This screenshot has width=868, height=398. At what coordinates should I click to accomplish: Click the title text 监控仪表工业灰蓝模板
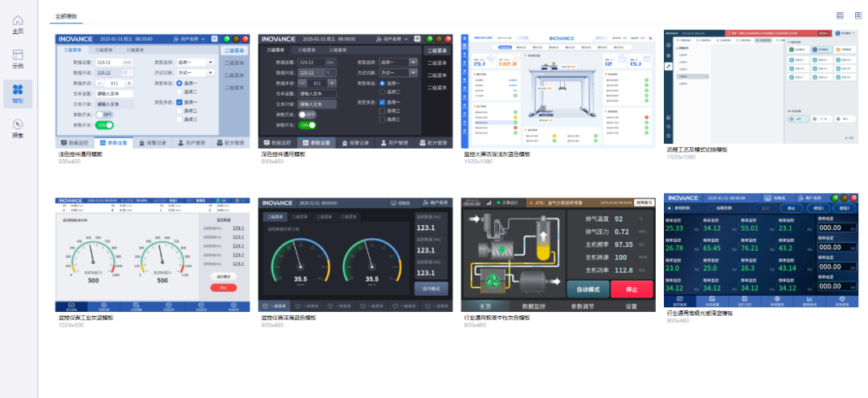86,318
